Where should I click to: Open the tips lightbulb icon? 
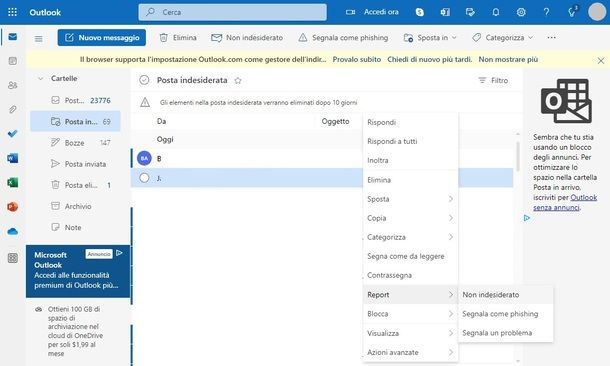pos(572,12)
